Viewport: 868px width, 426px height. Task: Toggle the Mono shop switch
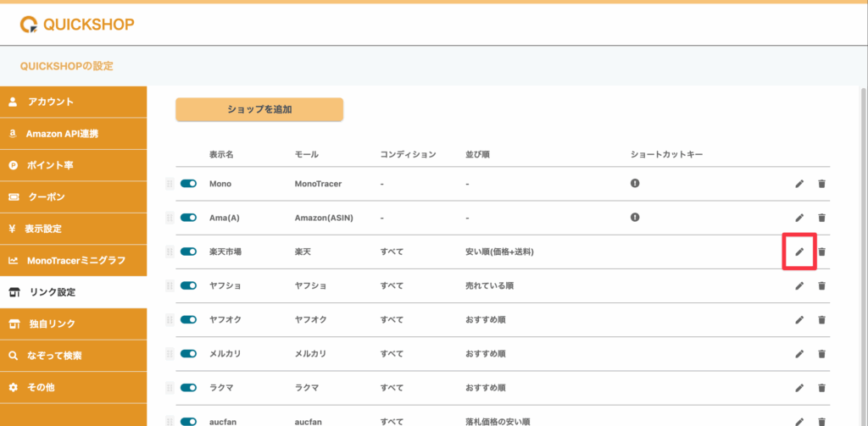coord(189,184)
